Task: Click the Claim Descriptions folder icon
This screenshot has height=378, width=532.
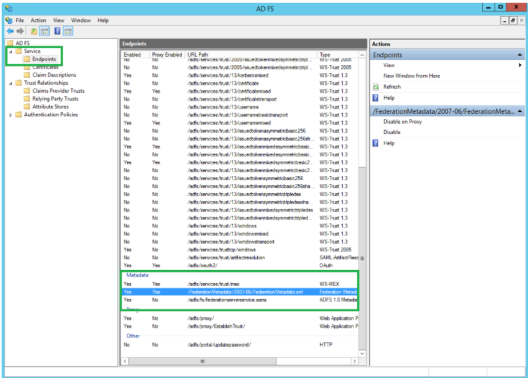Action: (x=27, y=75)
